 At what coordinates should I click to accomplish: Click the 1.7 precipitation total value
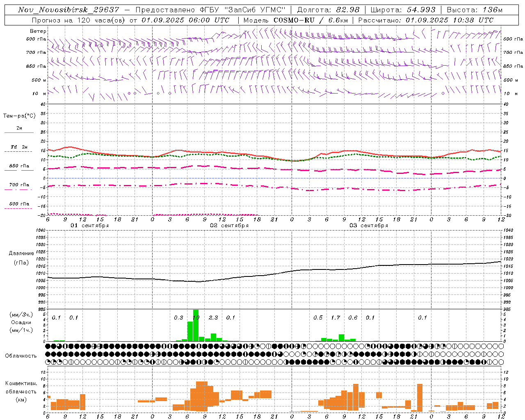coord(336,317)
